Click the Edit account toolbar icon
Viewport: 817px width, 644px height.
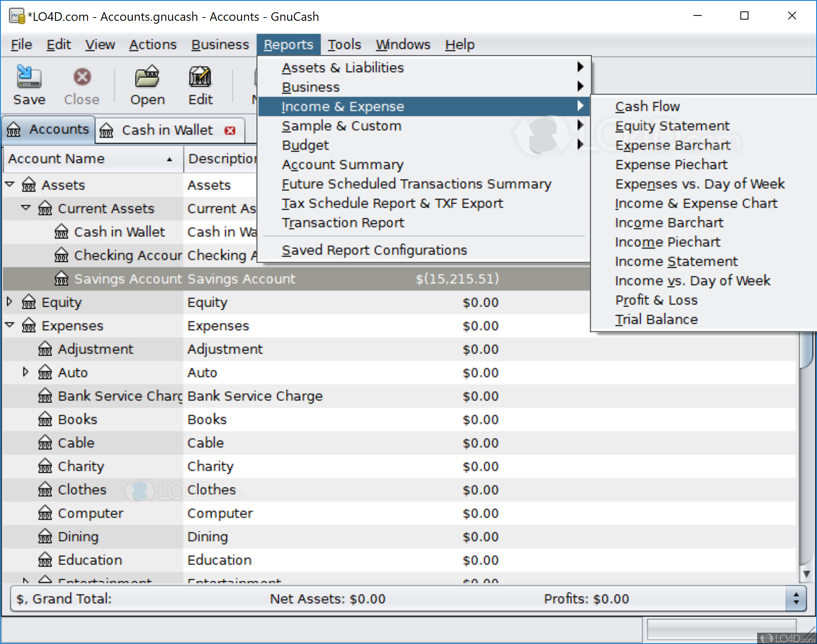tap(200, 77)
